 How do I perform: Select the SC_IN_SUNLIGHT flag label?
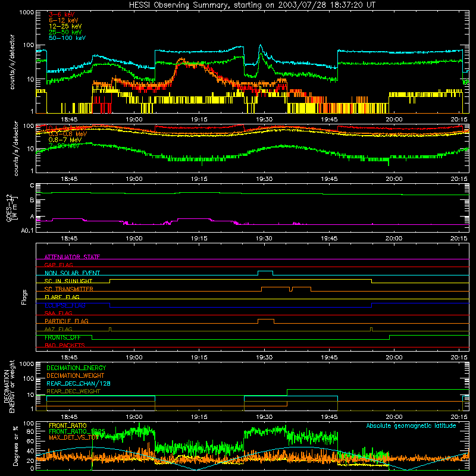[68, 281]
